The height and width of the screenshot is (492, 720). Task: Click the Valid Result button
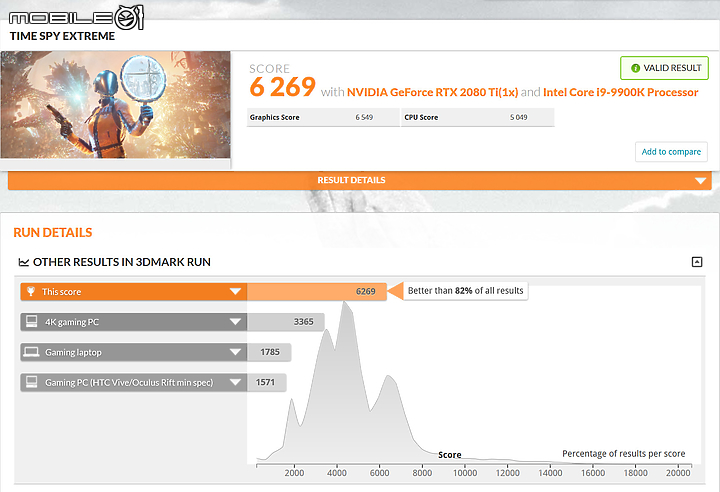click(664, 68)
